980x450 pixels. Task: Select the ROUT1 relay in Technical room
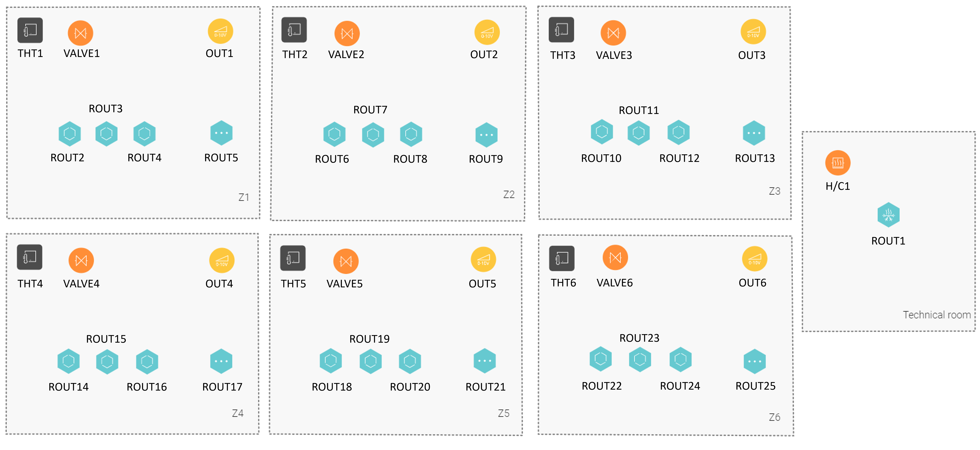[888, 215]
